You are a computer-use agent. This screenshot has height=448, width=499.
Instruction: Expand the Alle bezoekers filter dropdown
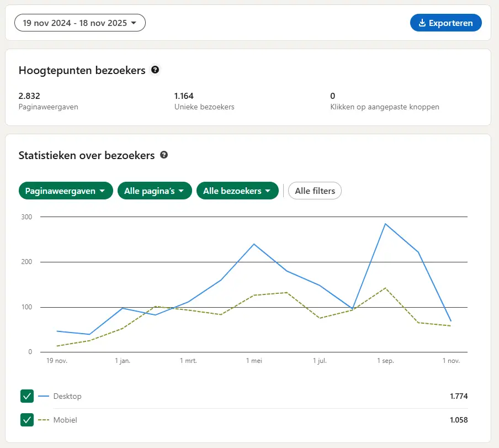(237, 191)
